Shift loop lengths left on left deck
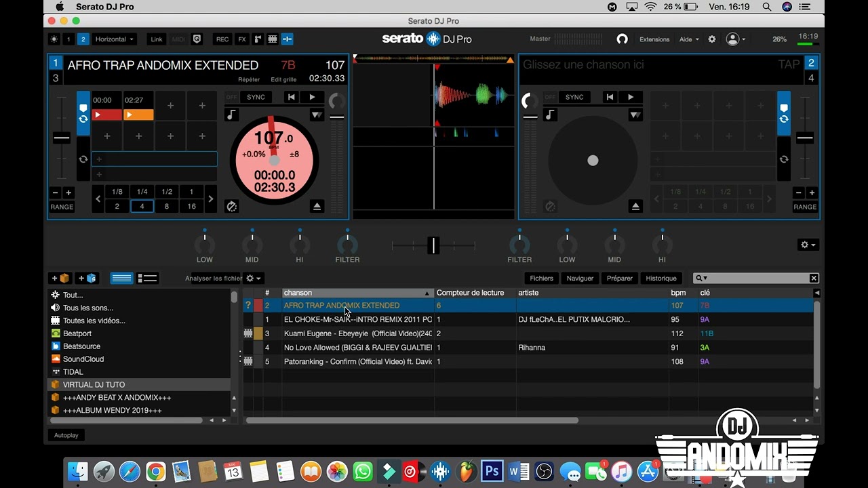Screen dimensions: 868x488 click(x=98, y=199)
